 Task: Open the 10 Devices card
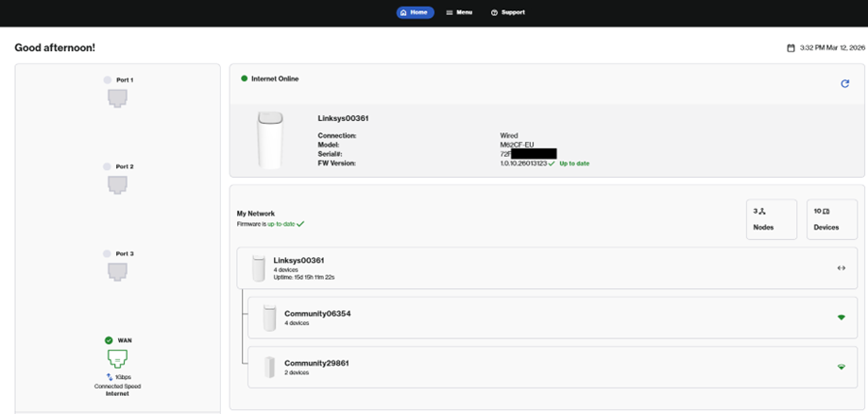coord(832,219)
